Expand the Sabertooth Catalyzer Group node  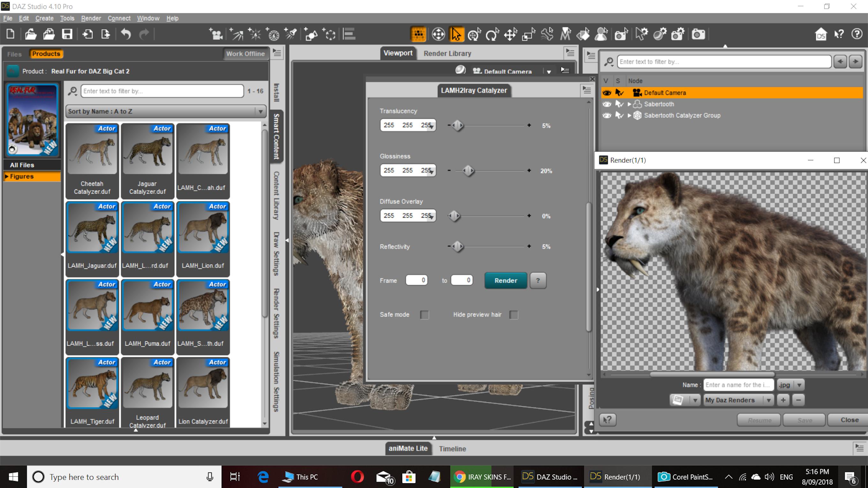[629, 116]
